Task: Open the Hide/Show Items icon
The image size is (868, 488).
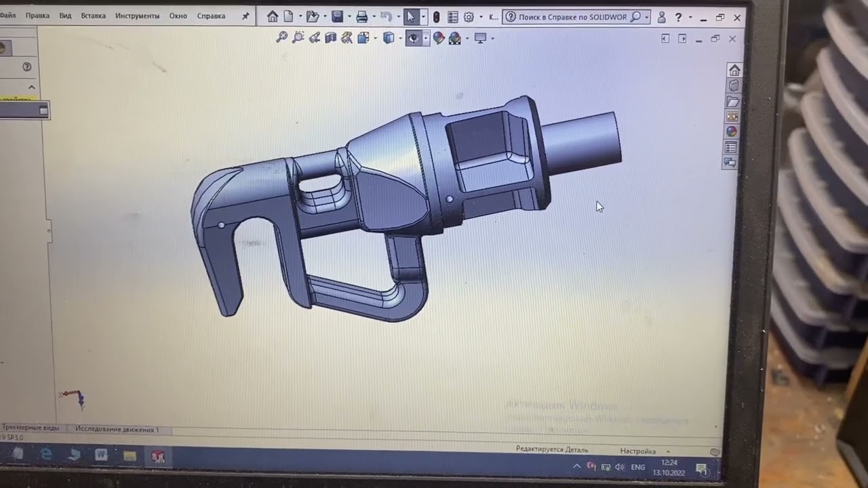Action: pos(414,38)
